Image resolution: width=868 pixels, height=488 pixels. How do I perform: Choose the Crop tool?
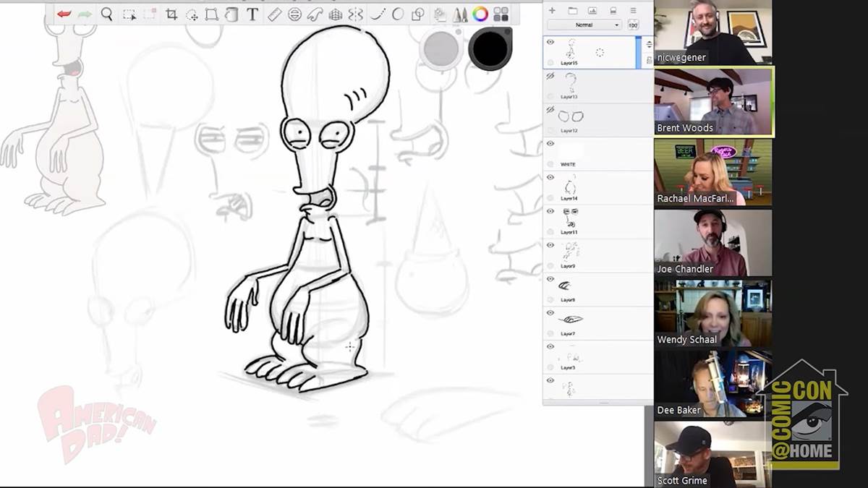(171, 14)
